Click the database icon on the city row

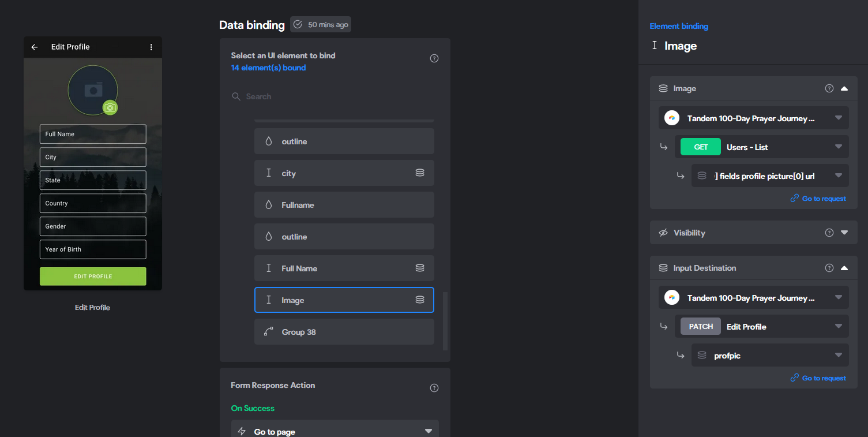[x=420, y=173]
